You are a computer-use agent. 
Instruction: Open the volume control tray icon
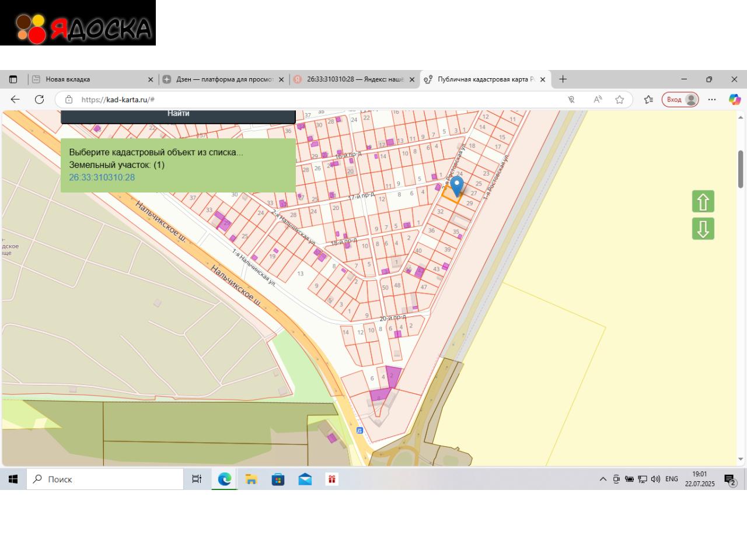(655, 479)
